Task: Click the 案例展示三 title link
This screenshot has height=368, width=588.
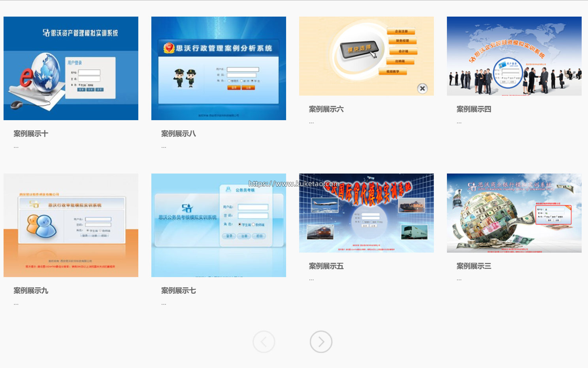Action: (x=474, y=266)
